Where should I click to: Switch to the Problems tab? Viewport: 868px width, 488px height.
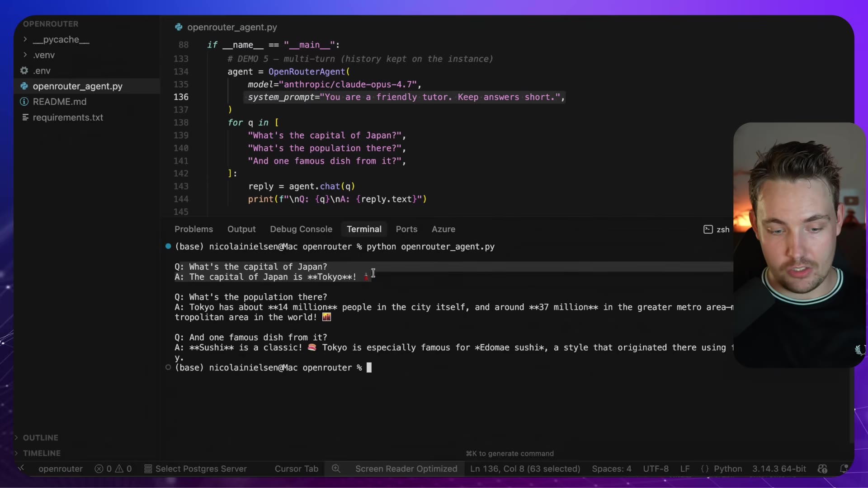[x=193, y=229]
